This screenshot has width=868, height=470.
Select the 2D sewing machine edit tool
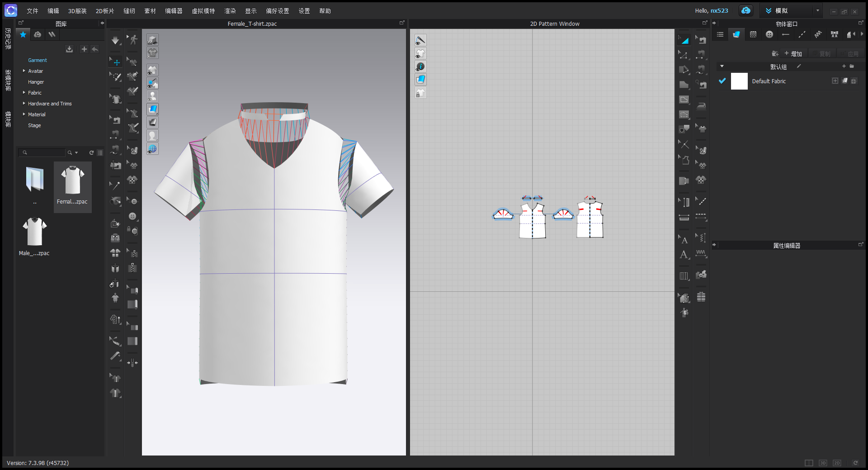pos(701,40)
